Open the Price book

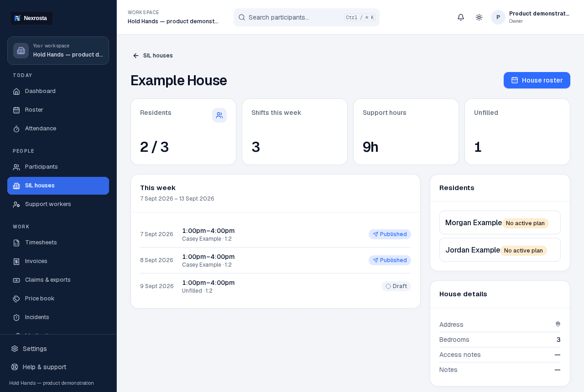tap(58, 299)
